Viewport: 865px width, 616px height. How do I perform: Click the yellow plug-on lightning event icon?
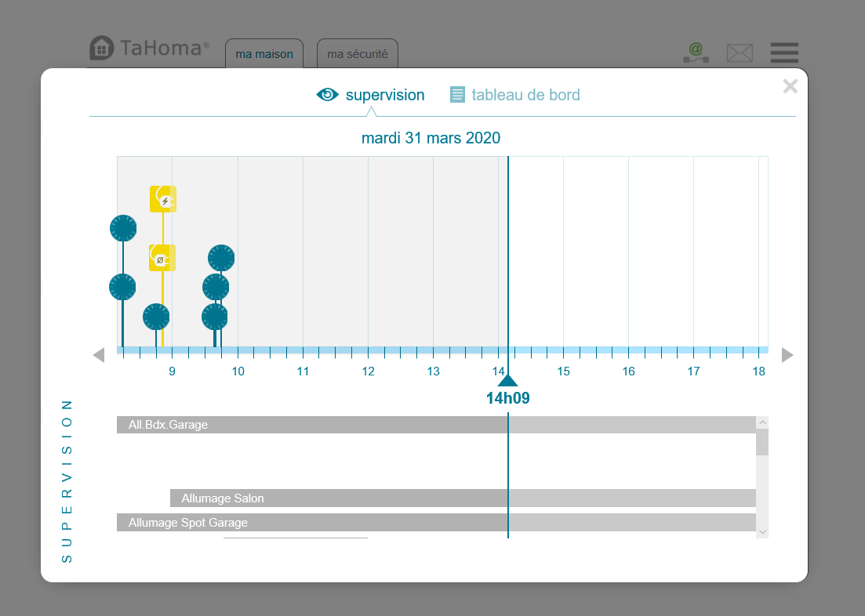[163, 199]
